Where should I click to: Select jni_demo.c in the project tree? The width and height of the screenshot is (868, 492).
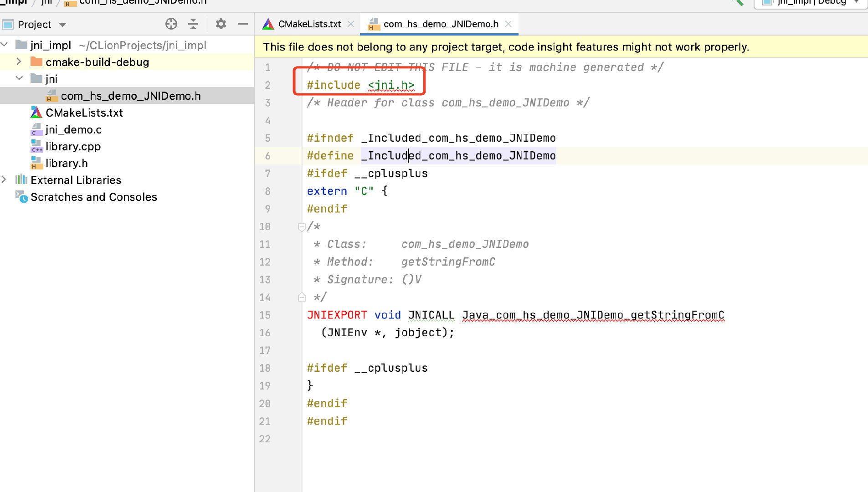tap(72, 129)
